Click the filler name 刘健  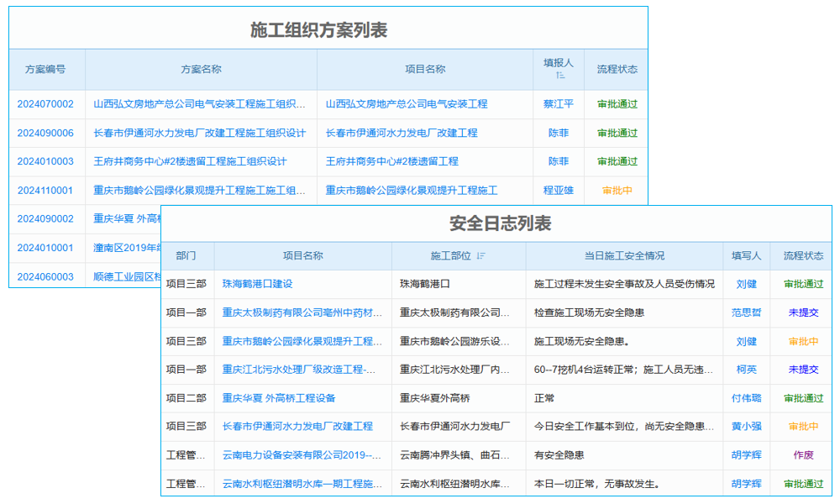point(746,284)
